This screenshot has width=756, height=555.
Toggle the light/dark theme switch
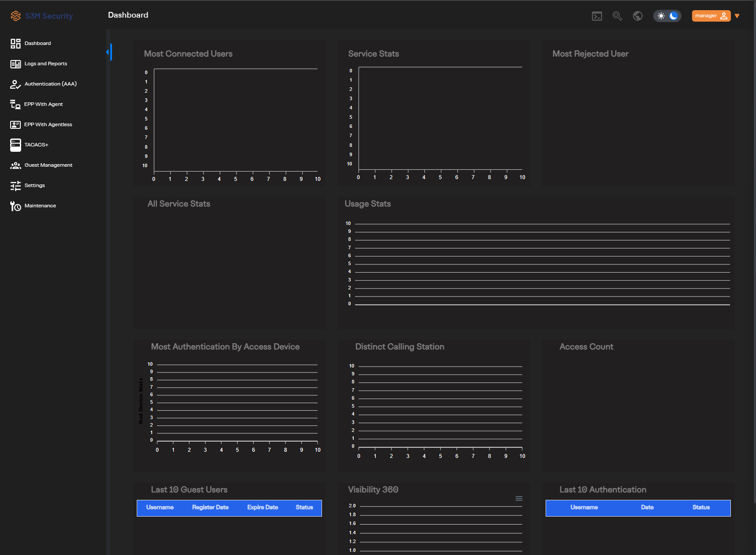pyautogui.click(x=667, y=16)
